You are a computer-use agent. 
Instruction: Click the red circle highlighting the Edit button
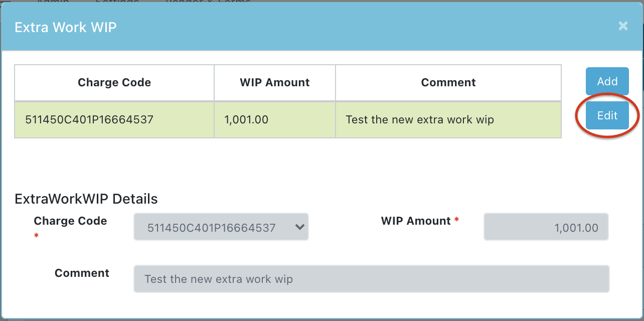point(607,115)
